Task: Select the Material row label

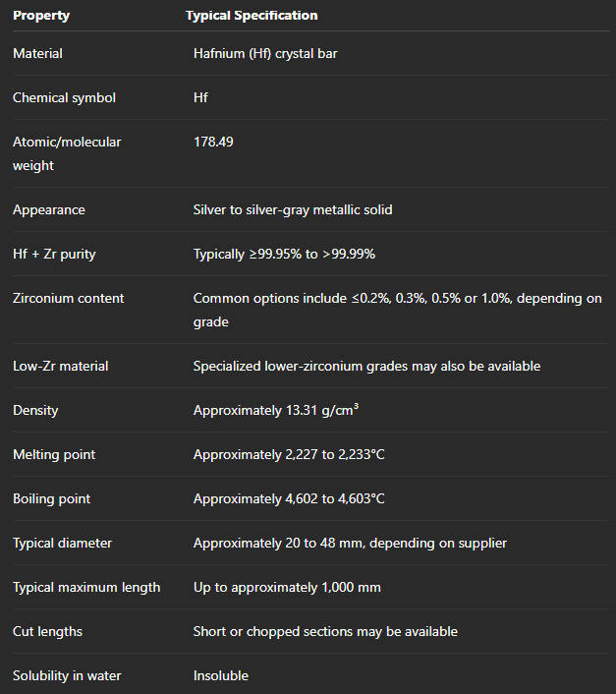Action: pyautogui.click(x=37, y=53)
